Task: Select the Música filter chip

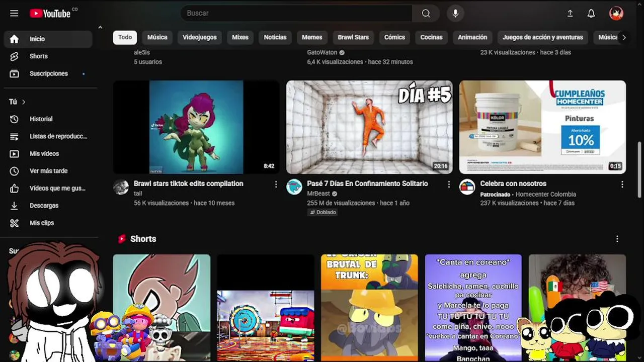Action: click(x=157, y=37)
